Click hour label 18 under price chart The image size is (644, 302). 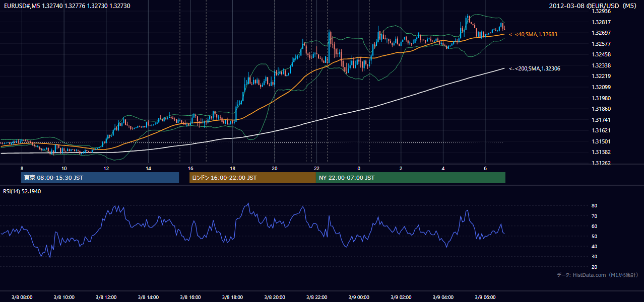232,168
